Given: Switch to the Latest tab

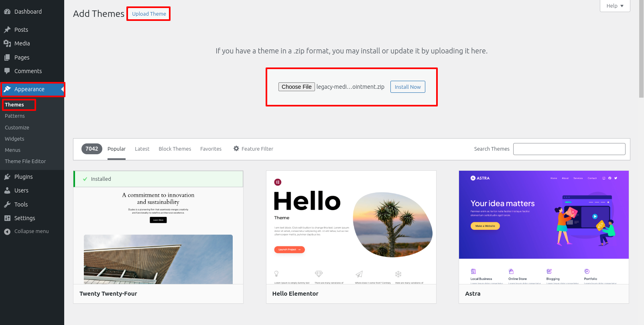Looking at the screenshot, I should coord(142,149).
